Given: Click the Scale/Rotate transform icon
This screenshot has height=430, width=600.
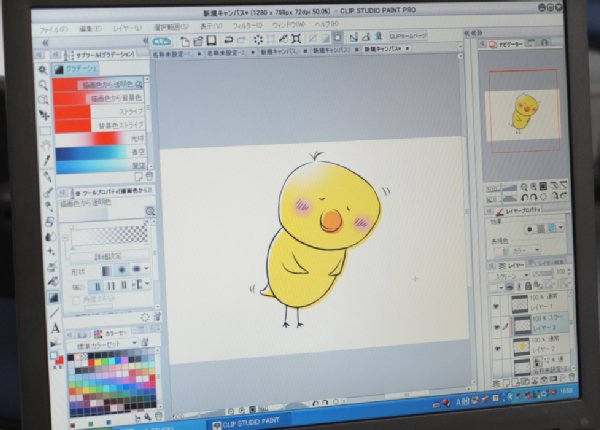Looking at the screenshot, I should pyautogui.click(x=296, y=38).
